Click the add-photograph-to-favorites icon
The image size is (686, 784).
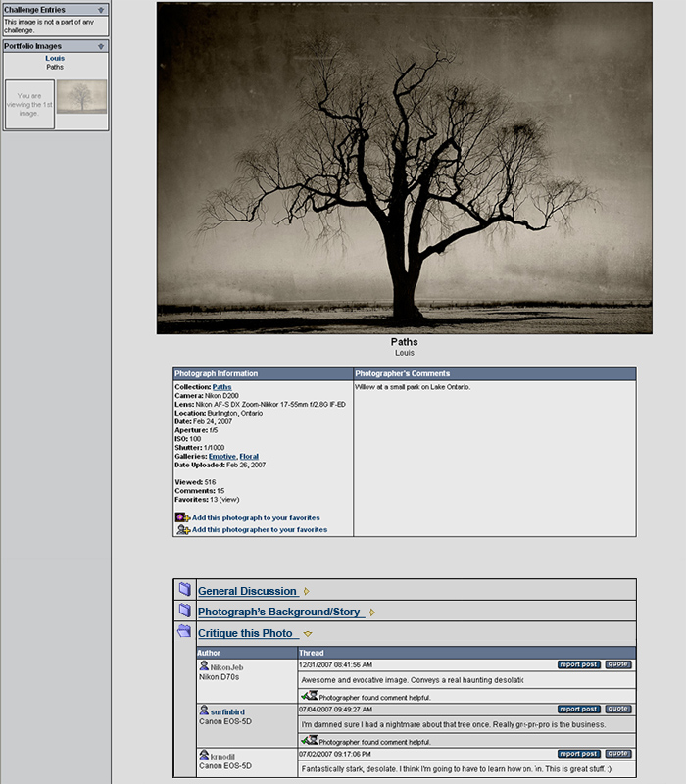182,517
